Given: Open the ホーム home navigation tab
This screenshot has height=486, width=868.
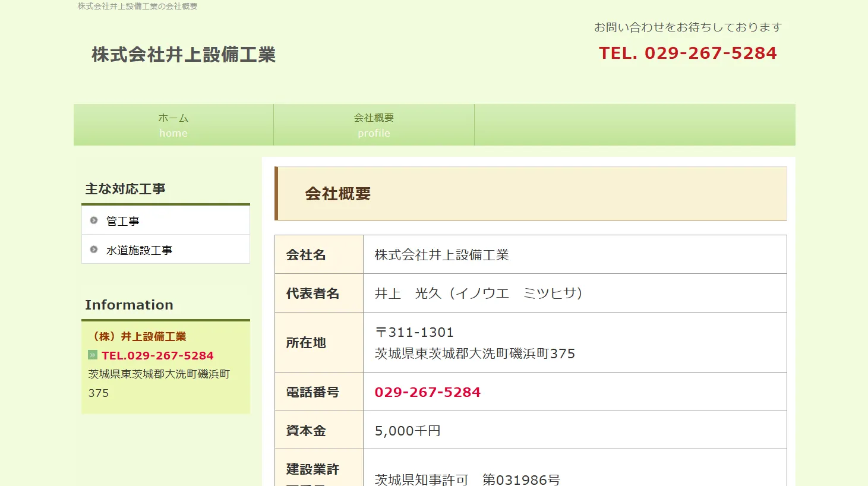Looking at the screenshot, I should [173, 125].
